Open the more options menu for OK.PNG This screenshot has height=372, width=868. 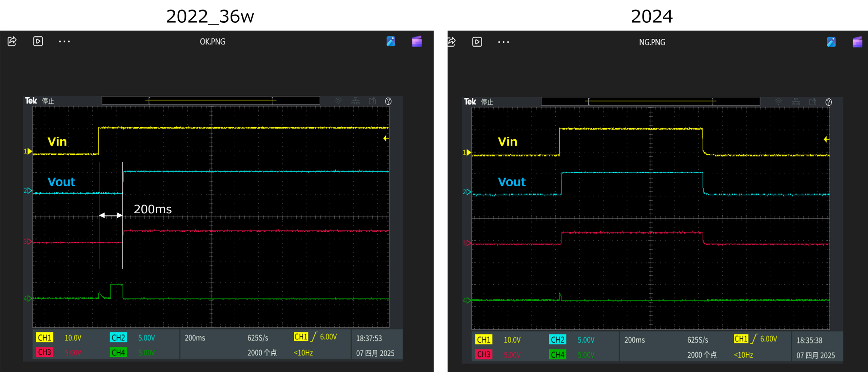[x=64, y=41]
